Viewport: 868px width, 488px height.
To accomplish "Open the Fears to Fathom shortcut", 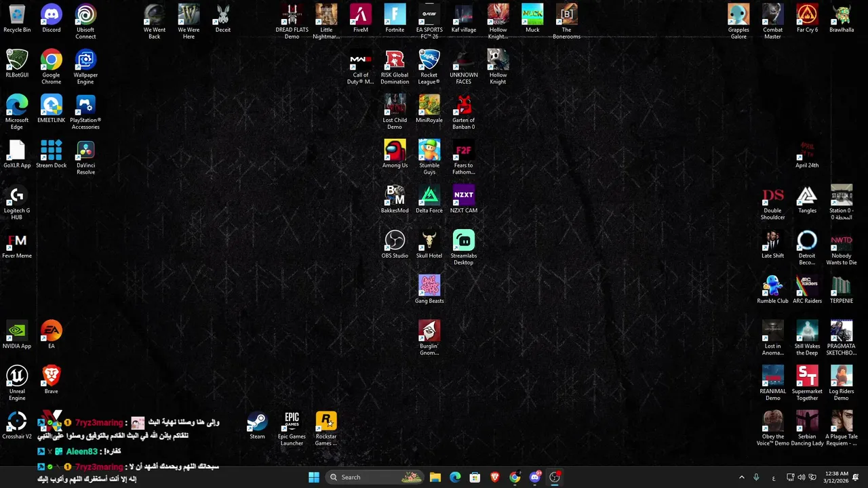I will pyautogui.click(x=464, y=157).
